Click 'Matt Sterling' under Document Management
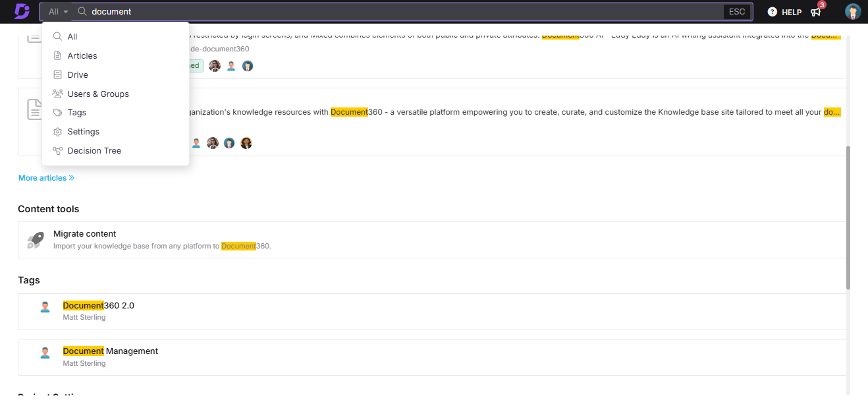Screen dimensions: 868x408 (84, 363)
